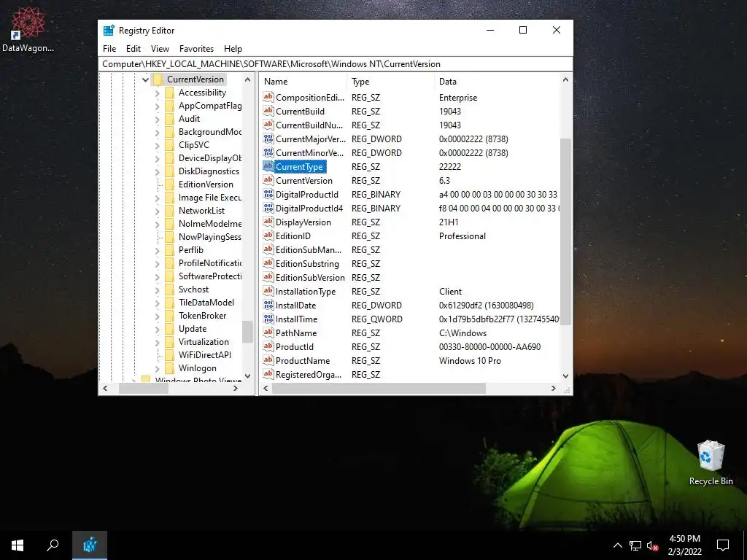Select the InstallationType value name

click(306, 292)
